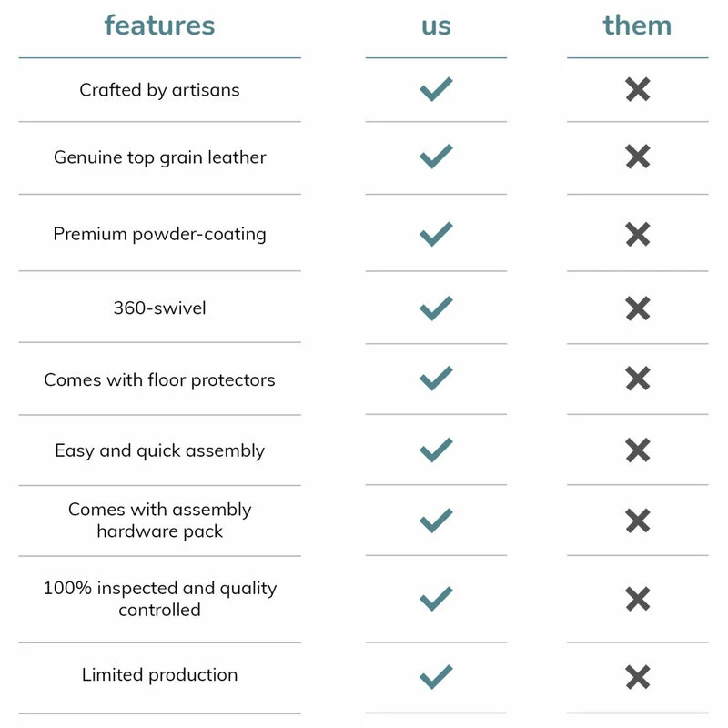Select the "them" column heading
728x728 pixels.
coord(637,25)
